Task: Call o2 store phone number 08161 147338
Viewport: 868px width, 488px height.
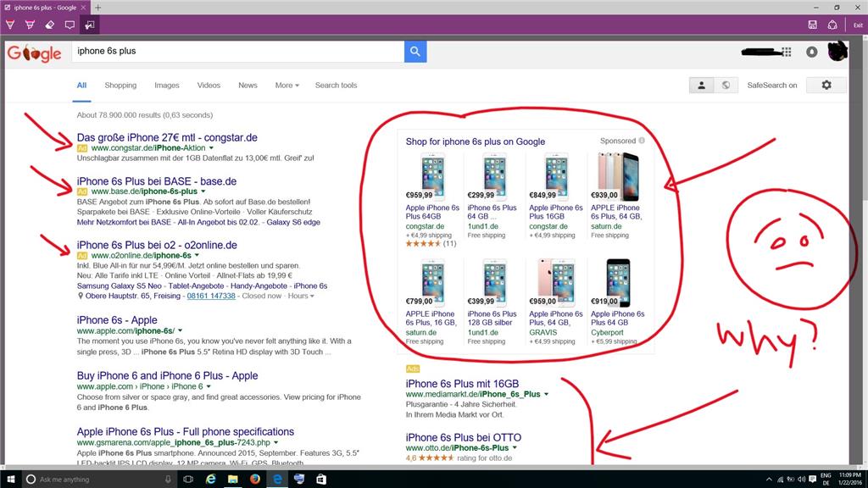Action: (211, 296)
